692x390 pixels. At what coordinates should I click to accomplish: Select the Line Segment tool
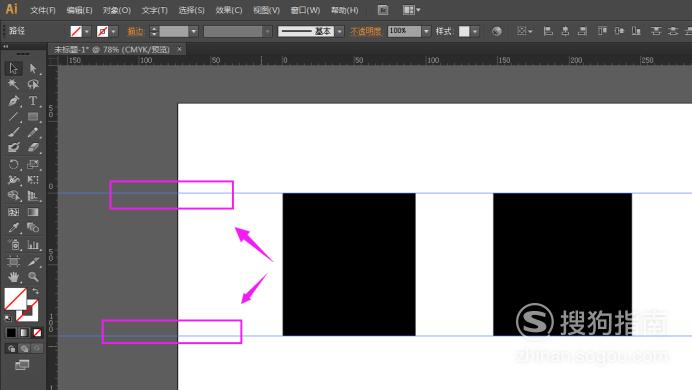point(13,116)
